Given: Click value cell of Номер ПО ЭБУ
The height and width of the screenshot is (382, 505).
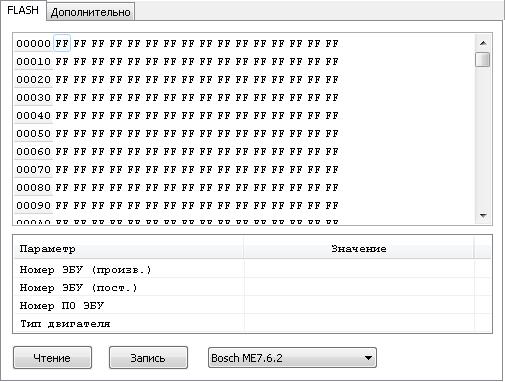Looking at the screenshot, I should pyautogui.click(x=359, y=305).
